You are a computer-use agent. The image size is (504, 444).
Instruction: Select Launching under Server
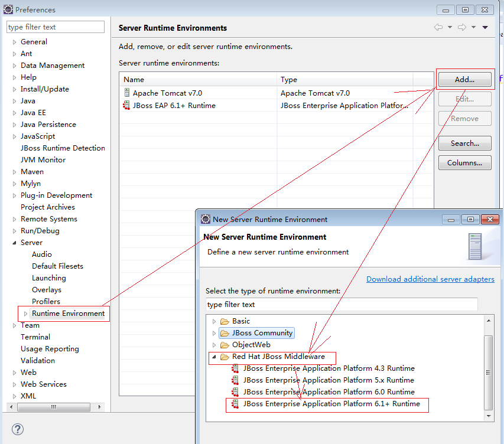pyautogui.click(x=49, y=278)
